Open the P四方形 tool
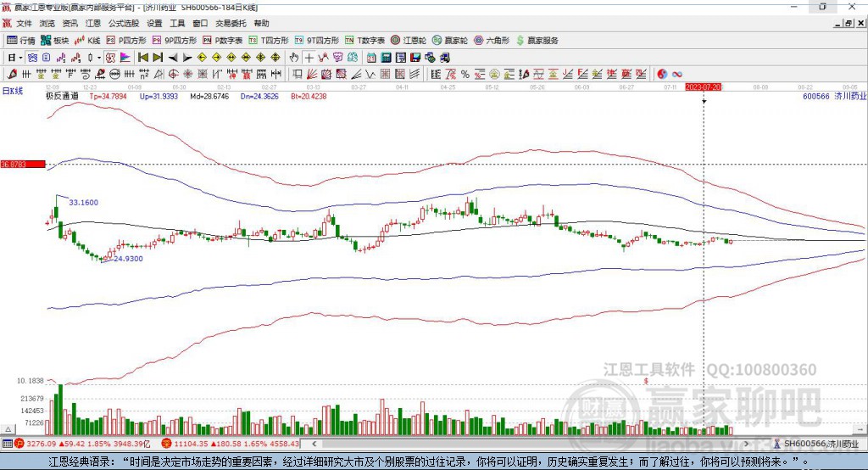The width and height of the screenshot is (868, 470). 126,41
